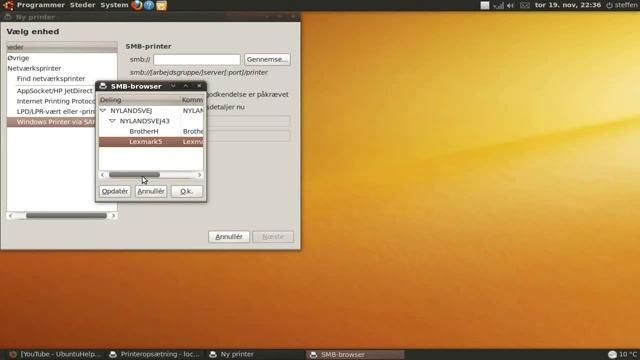Select Windows Printer via SAMBA entry
The width and height of the screenshot is (640, 360).
[51, 122]
